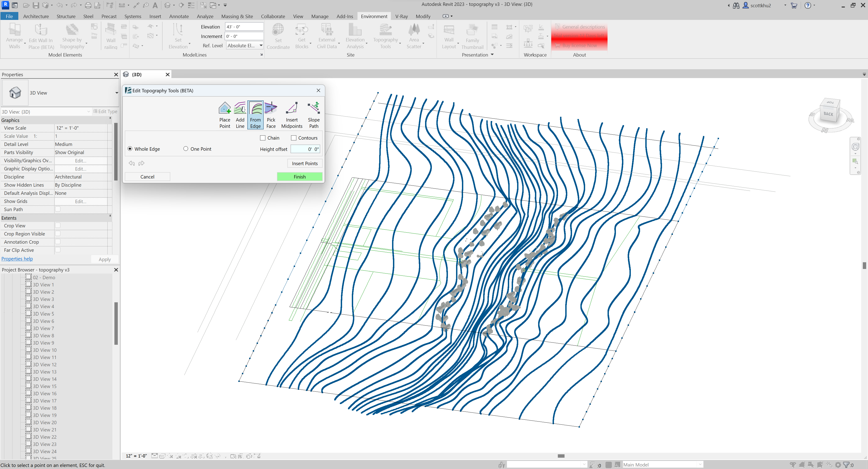Open the Properties help link
This screenshot has width=868, height=469.
pyautogui.click(x=17, y=259)
